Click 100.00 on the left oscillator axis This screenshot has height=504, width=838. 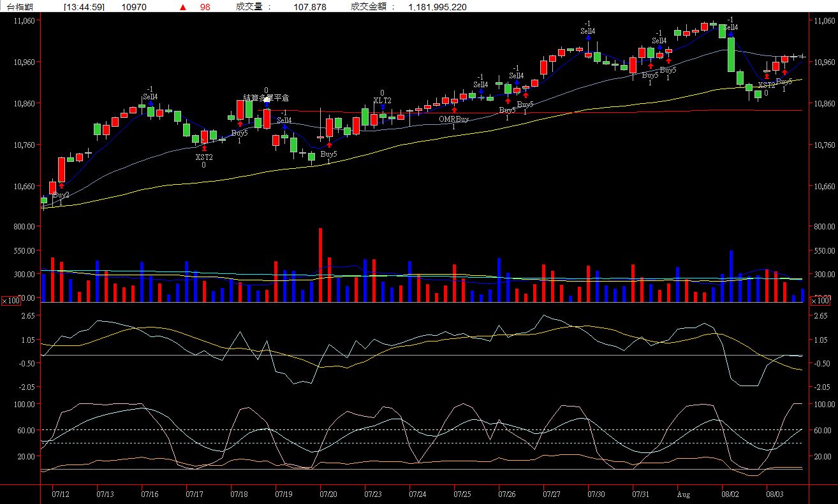[x=24, y=405]
